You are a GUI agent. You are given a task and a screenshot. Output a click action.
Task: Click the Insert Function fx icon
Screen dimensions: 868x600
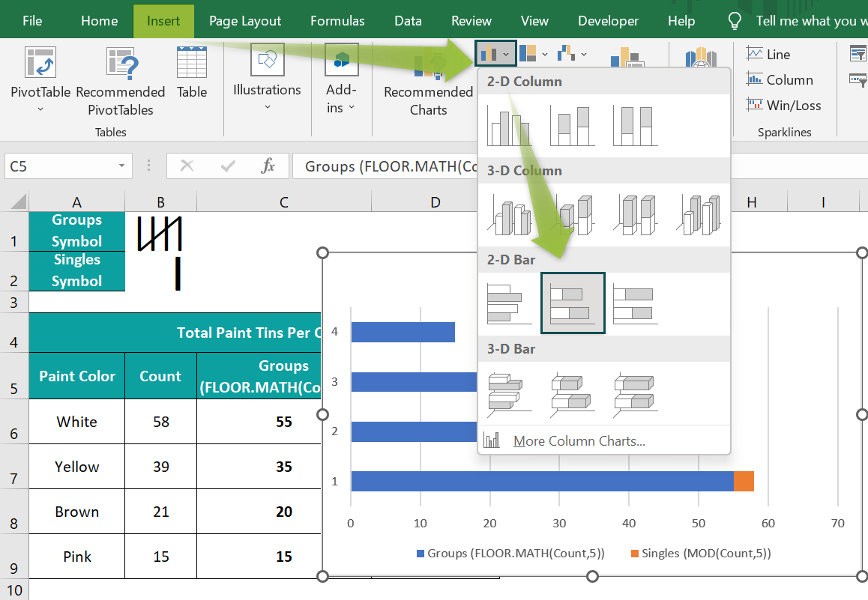[268, 166]
